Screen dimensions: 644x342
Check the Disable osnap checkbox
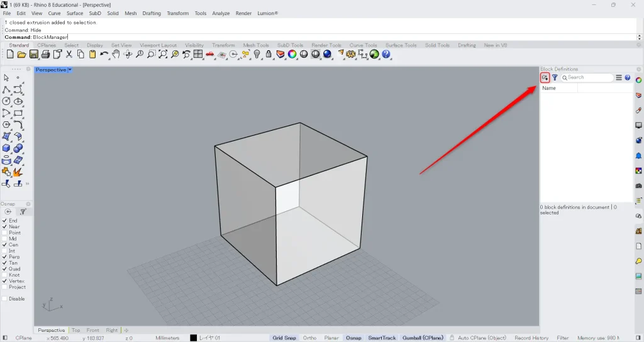pyautogui.click(x=5, y=299)
